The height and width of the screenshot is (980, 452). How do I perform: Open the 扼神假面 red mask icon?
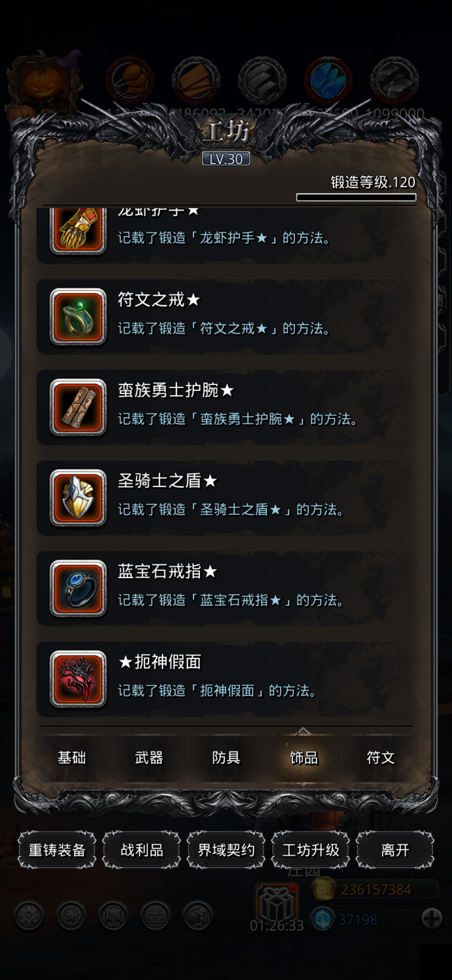point(78,679)
